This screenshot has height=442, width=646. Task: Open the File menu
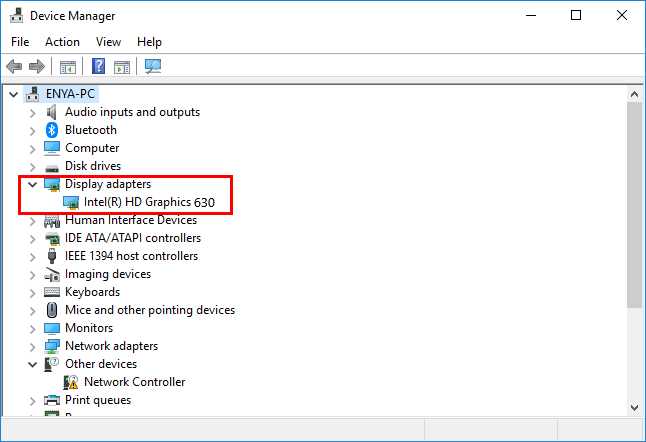(x=20, y=42)
